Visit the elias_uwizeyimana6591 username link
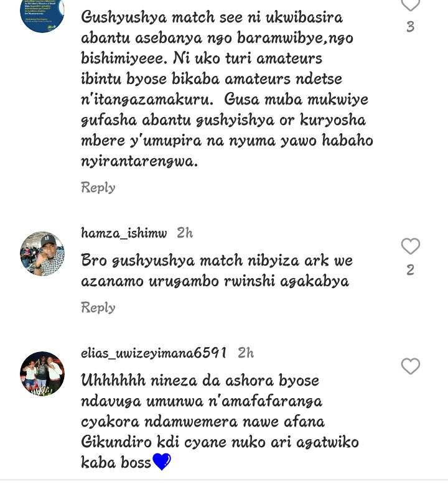 154,353
